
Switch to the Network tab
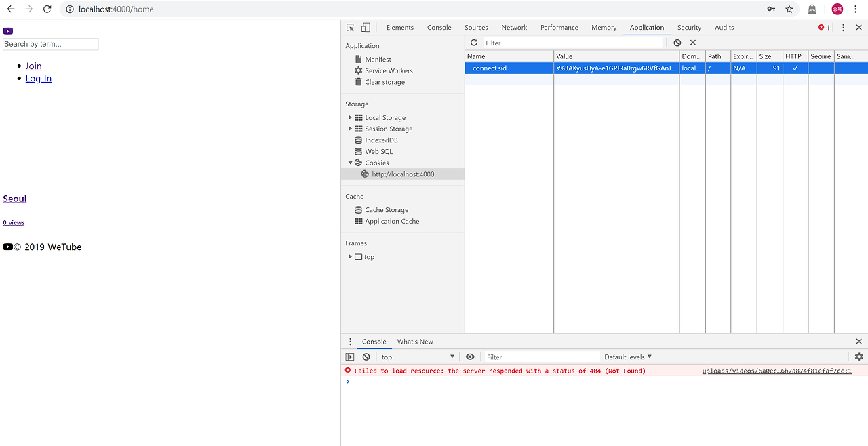(x=514, y=28)
